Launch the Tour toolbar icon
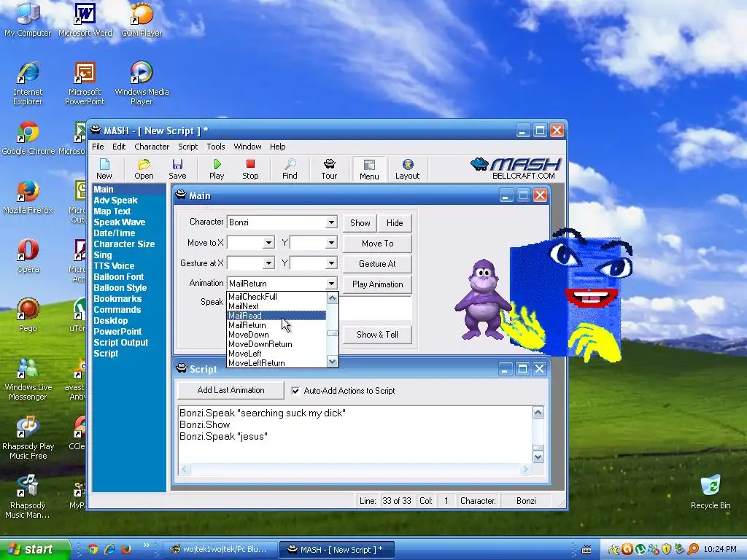Viewport: 747px width, 560px height. click(x=329, y=169)
